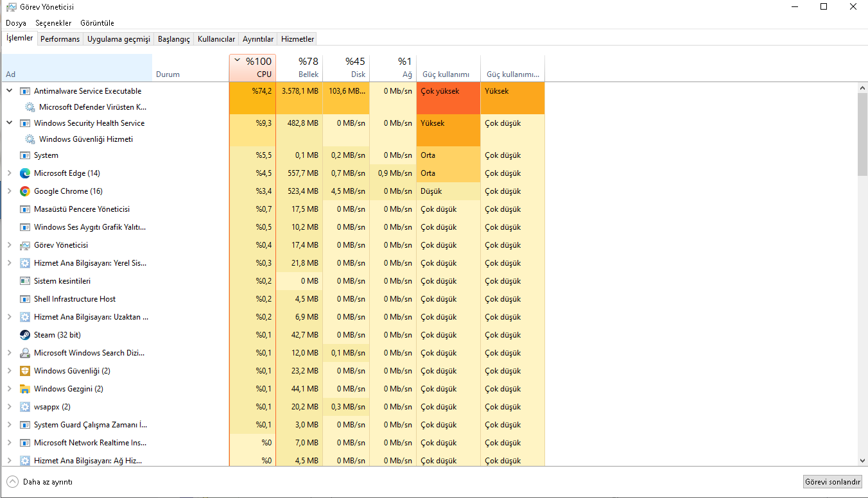Click the Masaüstü Pencere Yöneticisi icon
The width and height of the screenshot is (868, 498).
pyautogui.click(x=25, y=209)
